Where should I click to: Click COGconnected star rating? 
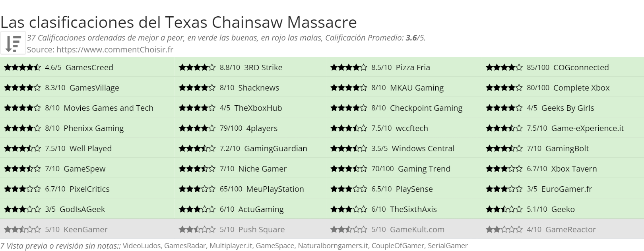point(504,68)
